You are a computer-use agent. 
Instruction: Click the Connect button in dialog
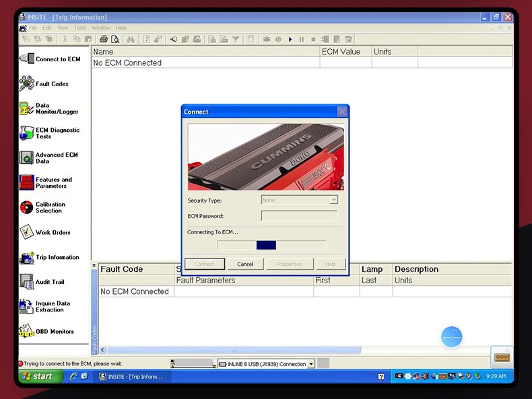click(205, 264)
